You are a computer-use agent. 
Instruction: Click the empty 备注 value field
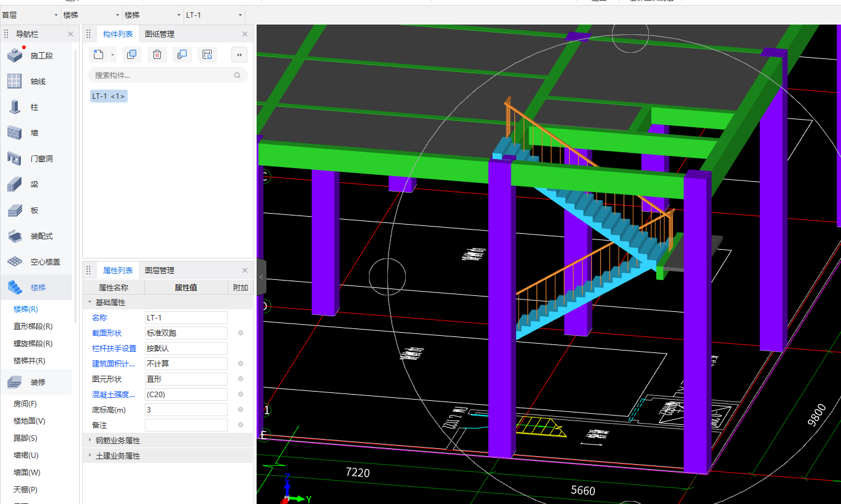tap(186, 425)
